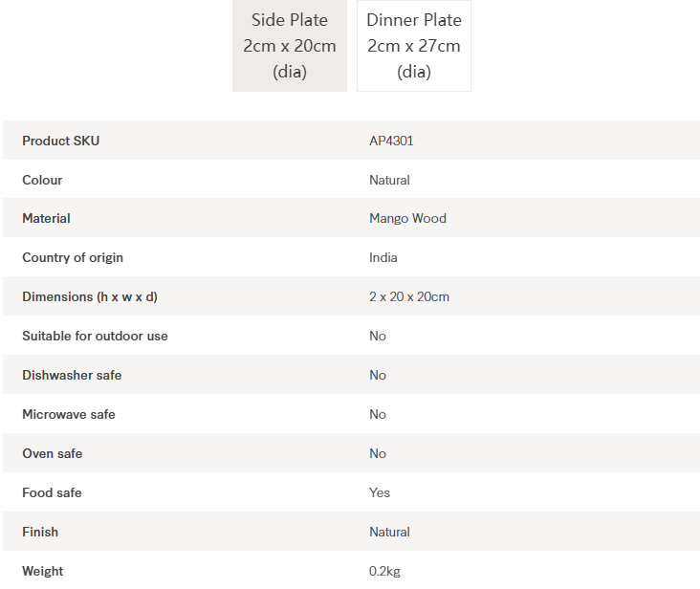Image resolution: width=700 pixels, height=589 pixels.
Task: Click the No value in Microwave safe row
Action: 378,414
